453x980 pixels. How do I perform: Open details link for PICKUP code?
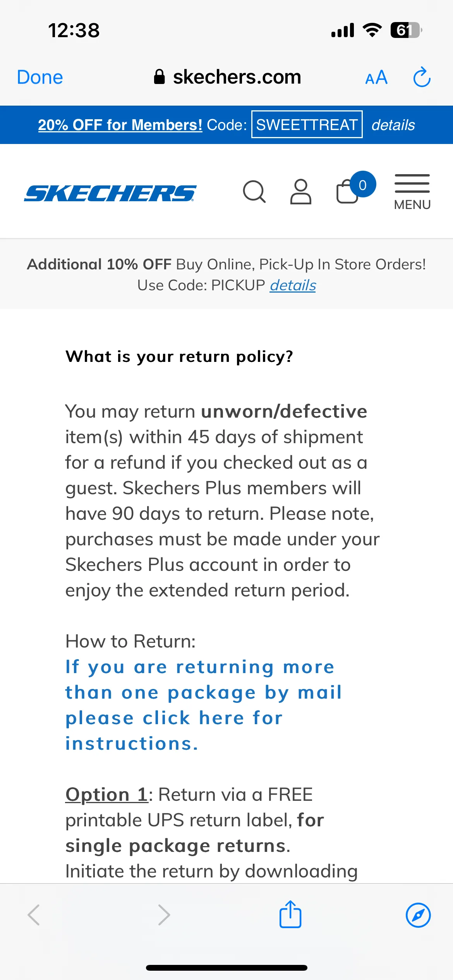[293, 285]
